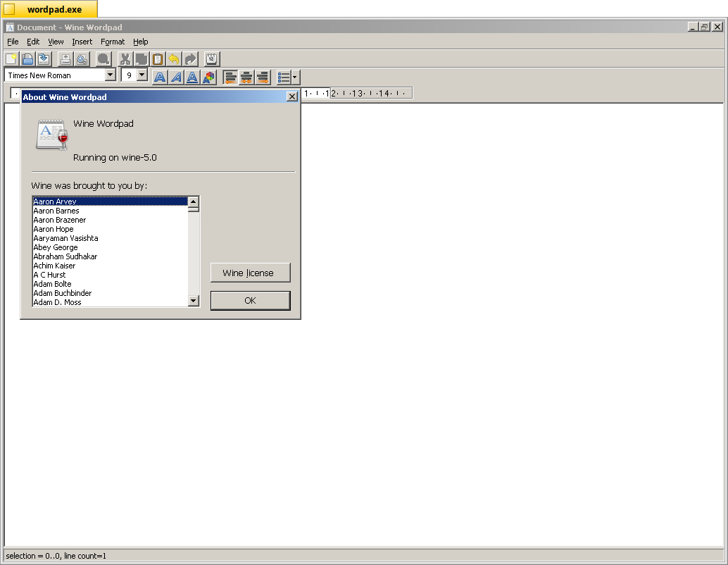Image resolution: width=728 pixels, height=565 pixels.
Task: Select Adam Buchbinder in the list
Action: (x=110, y=293)
